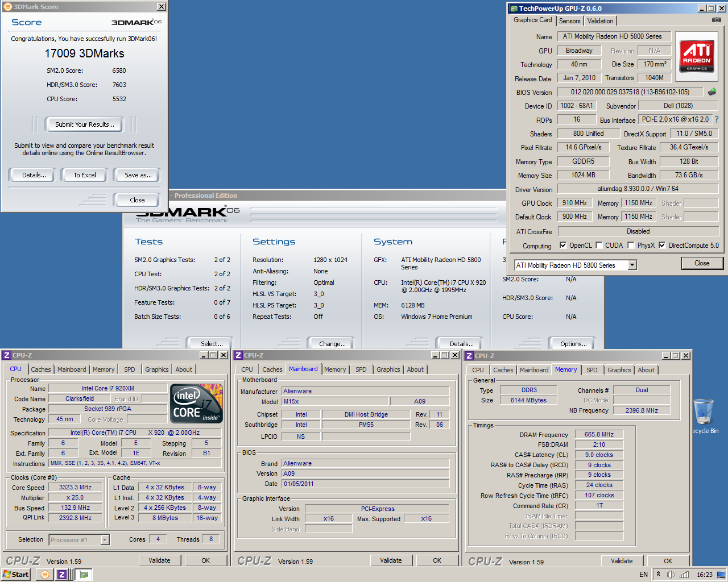Click the Close button in GPU-Z
Image resolution: width=728 pixels, height=582 pixels.
pyautogui.click(x=702, y=263)
